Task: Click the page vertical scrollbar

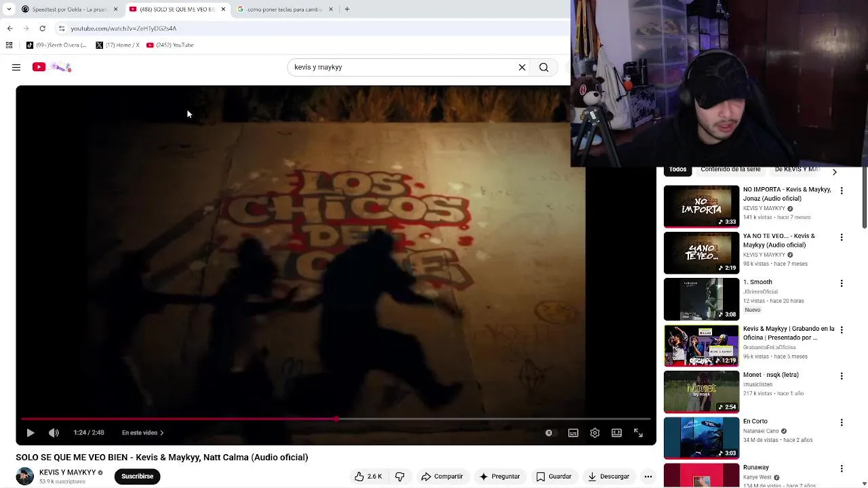Action: point(865,197)
